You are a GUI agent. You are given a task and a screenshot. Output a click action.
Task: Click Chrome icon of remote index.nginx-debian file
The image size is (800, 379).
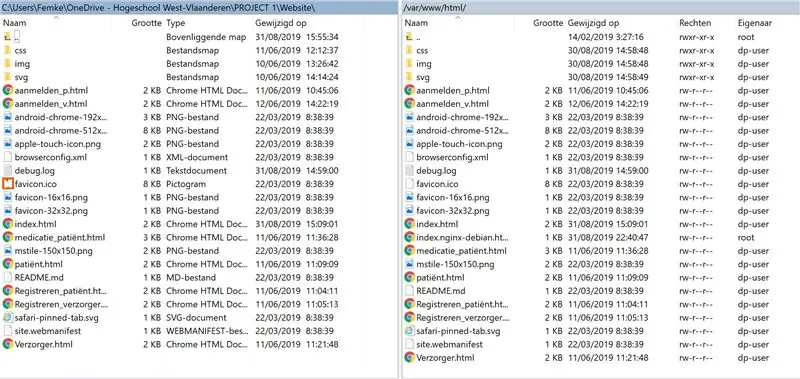[409, 237]
